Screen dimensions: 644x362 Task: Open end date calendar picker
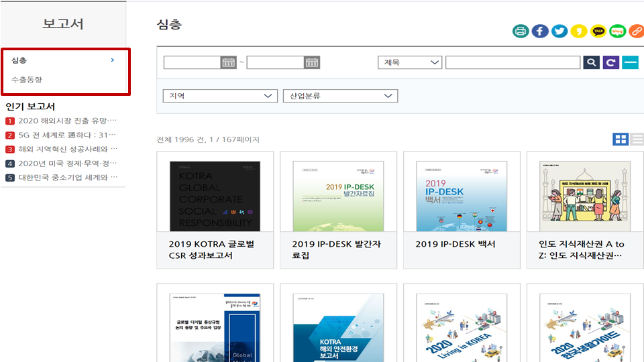click(x=312, y=62)
